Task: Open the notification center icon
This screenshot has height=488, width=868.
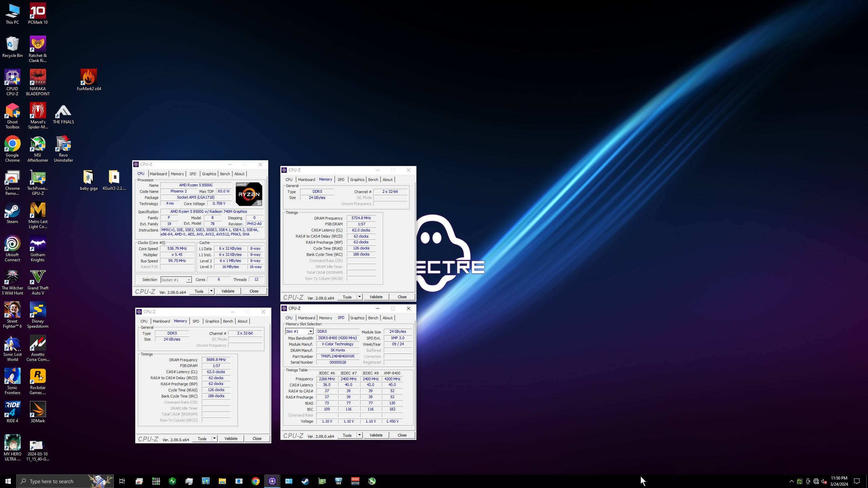Action: pos(856,481)
